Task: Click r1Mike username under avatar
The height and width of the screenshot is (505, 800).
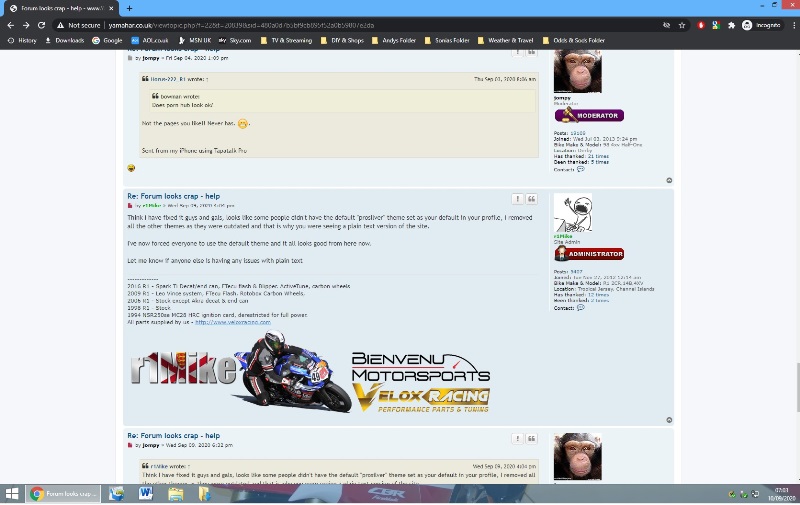Action: click(x=563, y=237)
